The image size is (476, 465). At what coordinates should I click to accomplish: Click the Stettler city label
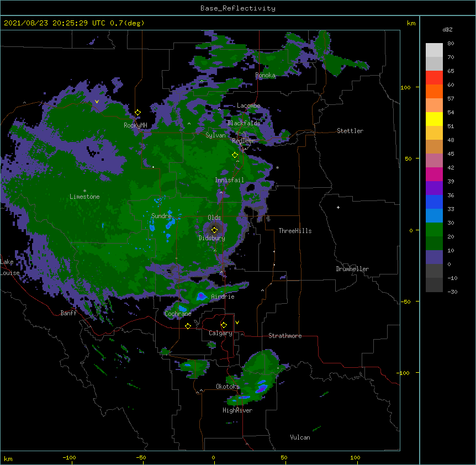pyautogui.click(x=350, y=131)
